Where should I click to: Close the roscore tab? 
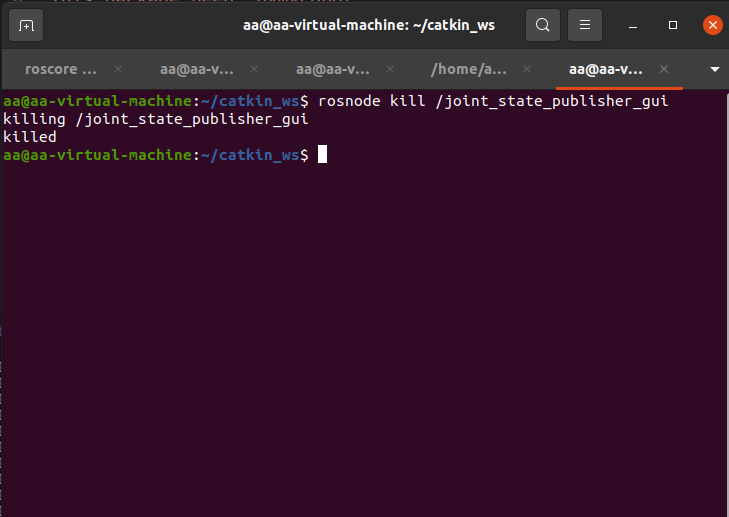pyautogui.click(x=118, y=69)
